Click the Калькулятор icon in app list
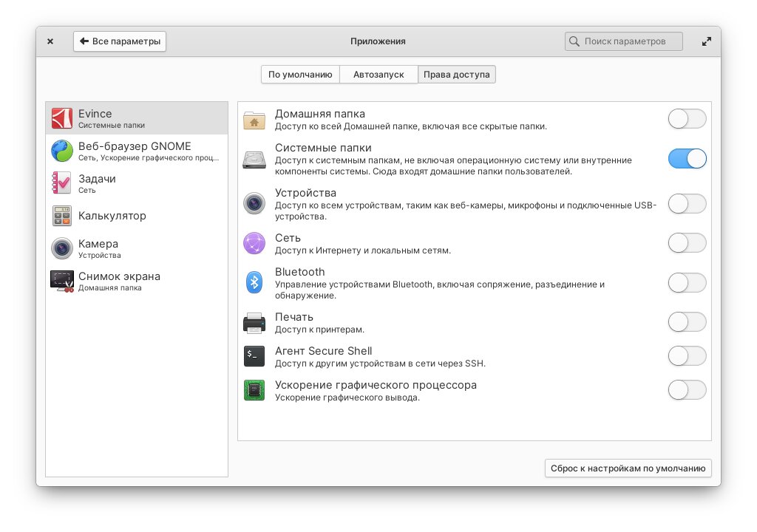Image resolution: width=757 pixels, height=532 pixels. tap(62, 216)
